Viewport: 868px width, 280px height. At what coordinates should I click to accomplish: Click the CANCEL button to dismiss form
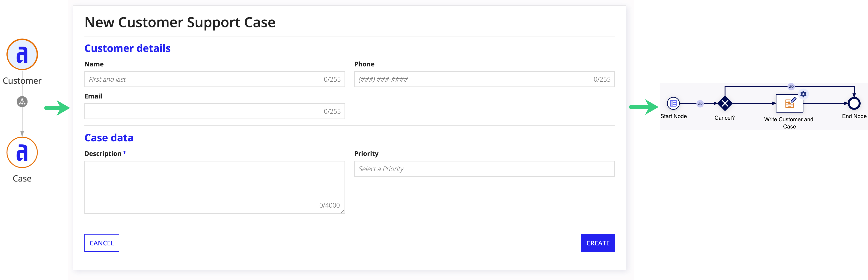tap(102, 242)
